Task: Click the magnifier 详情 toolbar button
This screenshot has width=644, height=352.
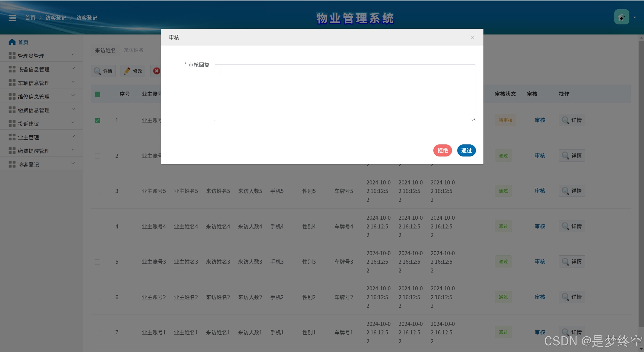Action: click(x=103, y=71)
